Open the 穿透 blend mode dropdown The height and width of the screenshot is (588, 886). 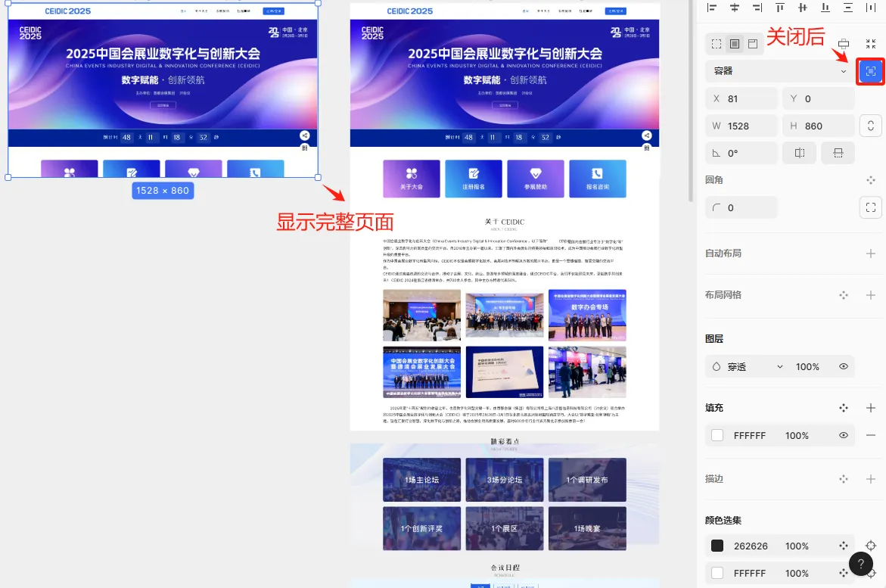[747, 366]
